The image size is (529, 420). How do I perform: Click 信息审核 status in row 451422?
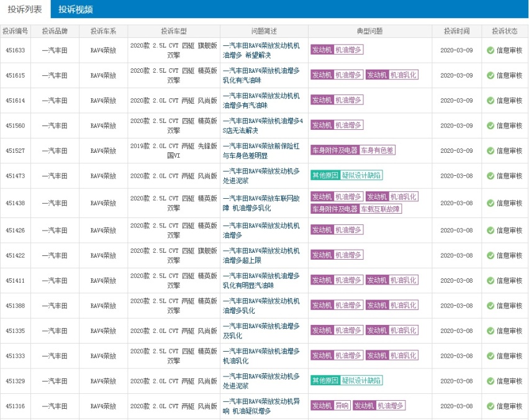coord(509,255)
